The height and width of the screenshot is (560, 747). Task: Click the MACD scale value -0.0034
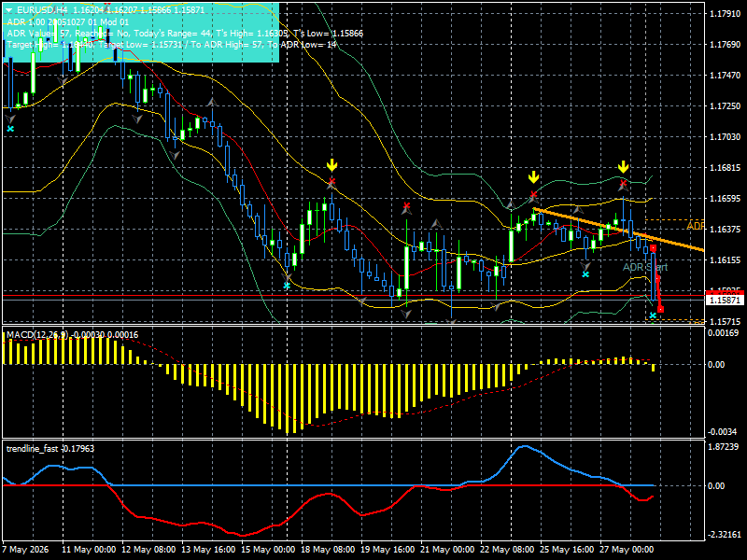(x=723, y=432)
